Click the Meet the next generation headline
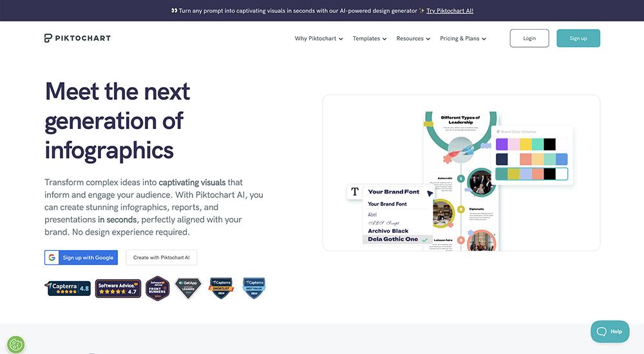This screenshot has width=644, height=354. coord(117,121)
